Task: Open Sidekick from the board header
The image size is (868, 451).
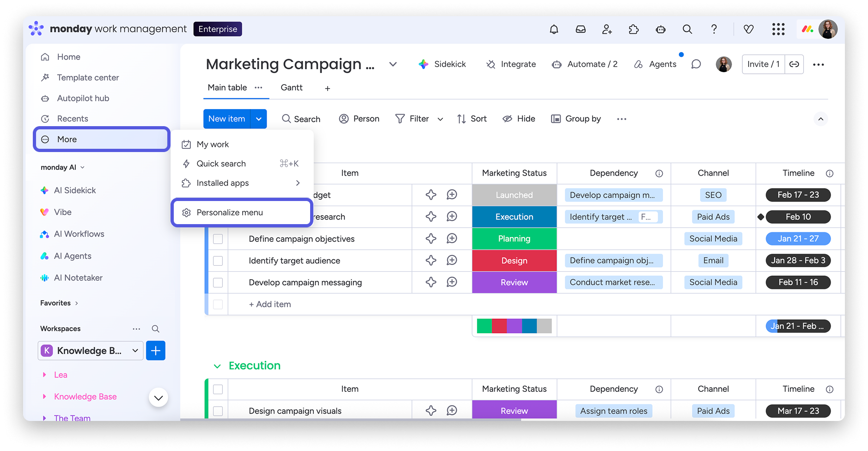Action: point(442,64)
